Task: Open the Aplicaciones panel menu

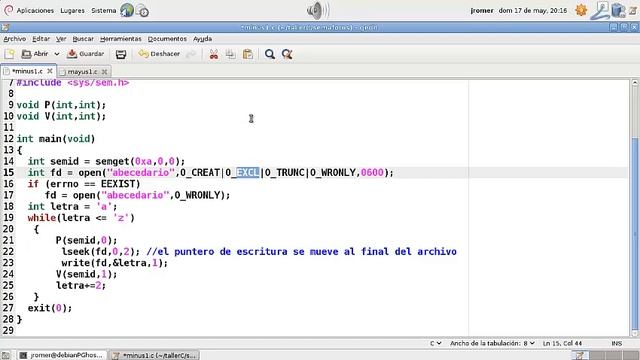Action: [x=35, y=10]
